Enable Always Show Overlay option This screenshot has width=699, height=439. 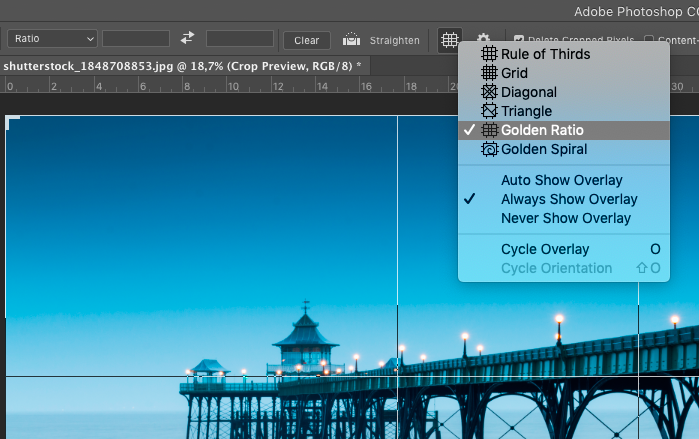[x=568, y=199]
